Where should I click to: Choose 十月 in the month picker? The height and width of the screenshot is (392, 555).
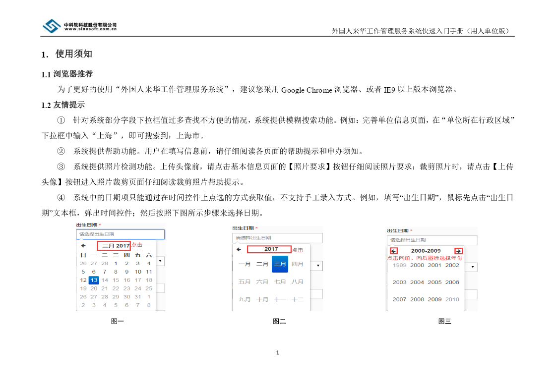[x=262, y=300]
